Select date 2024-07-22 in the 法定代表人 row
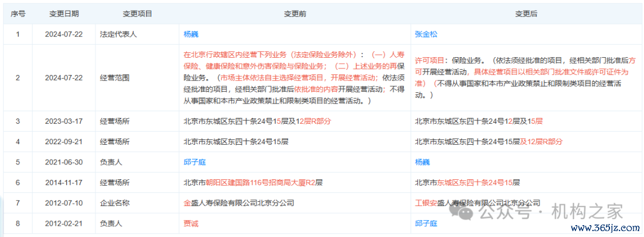 pyautogui.click(x=64, y=35)
